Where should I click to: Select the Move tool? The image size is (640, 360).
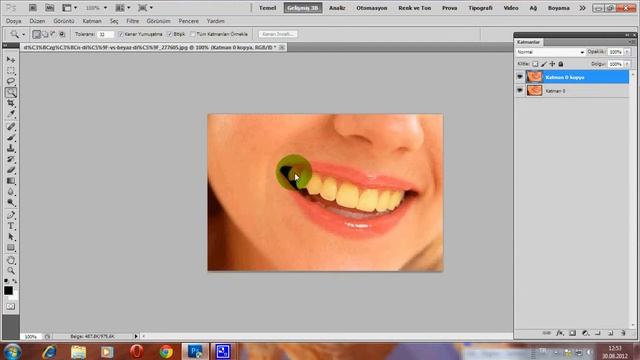point(11,60)
